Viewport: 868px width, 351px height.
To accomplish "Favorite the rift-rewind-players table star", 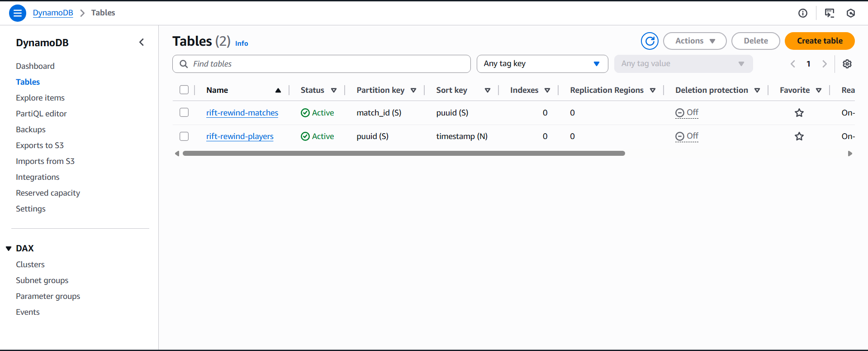I will click(799, 136).
